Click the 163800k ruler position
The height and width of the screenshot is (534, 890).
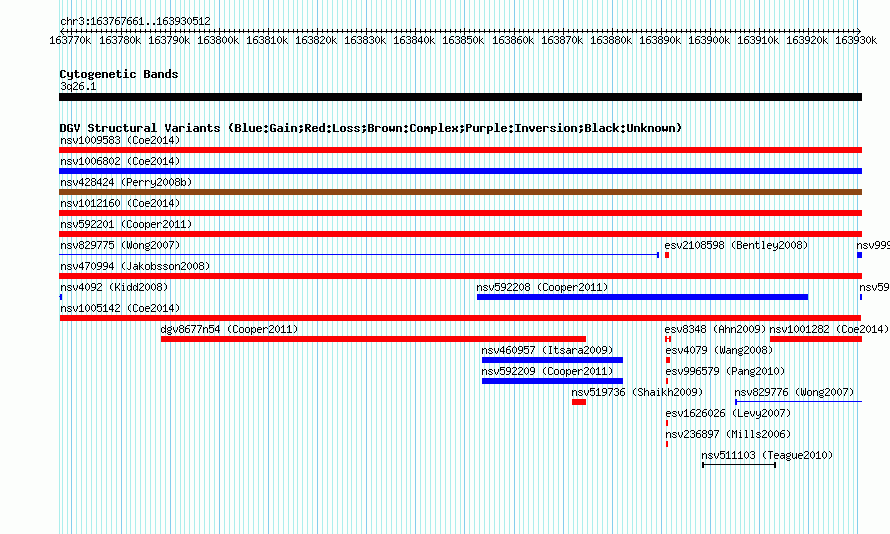click(218, 40)
